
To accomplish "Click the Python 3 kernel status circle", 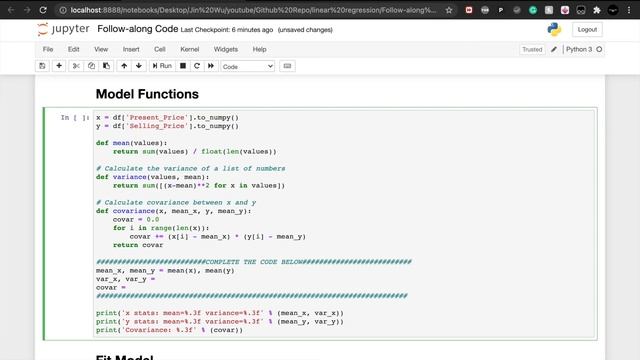I will pos(599,49).
